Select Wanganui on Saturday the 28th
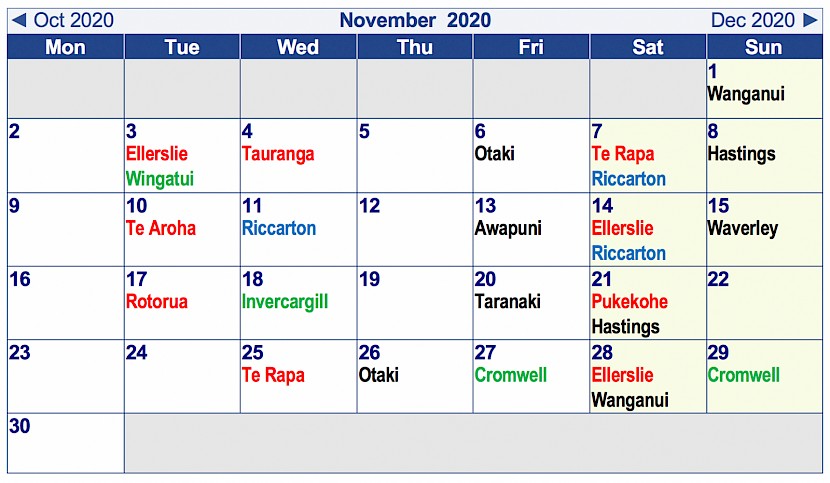Screen dimensions: 830x483 [630, 400]
